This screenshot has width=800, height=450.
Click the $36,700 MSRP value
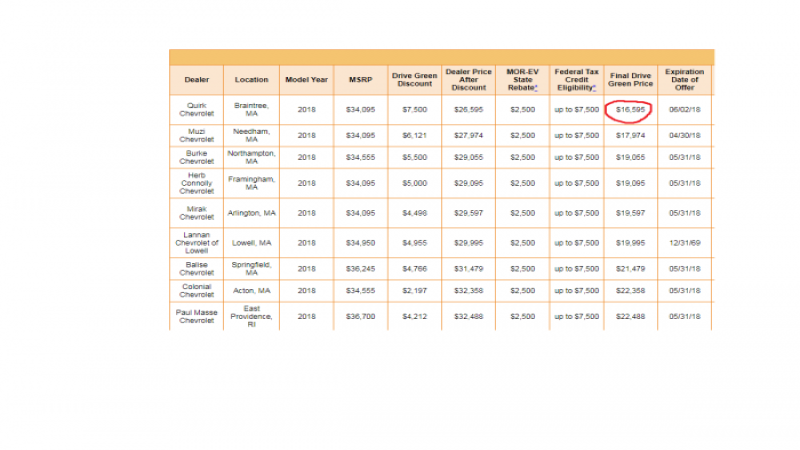click(x=360, y=317)
